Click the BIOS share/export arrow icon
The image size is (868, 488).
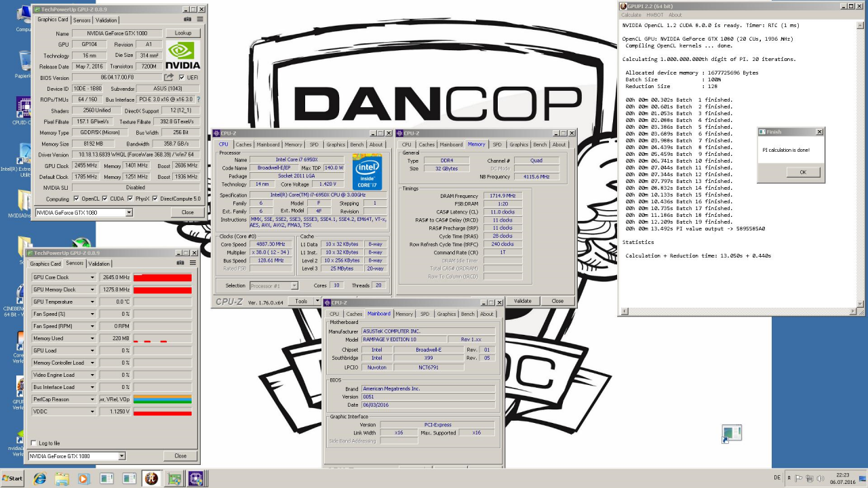click(169, 77)
